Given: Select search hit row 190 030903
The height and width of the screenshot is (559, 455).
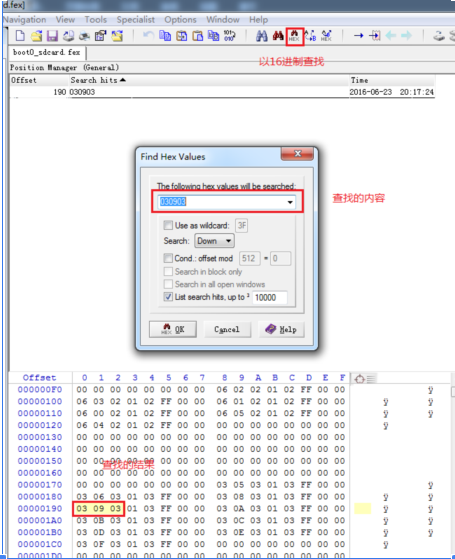Looking at the screenshot, I should coord(222,92).
